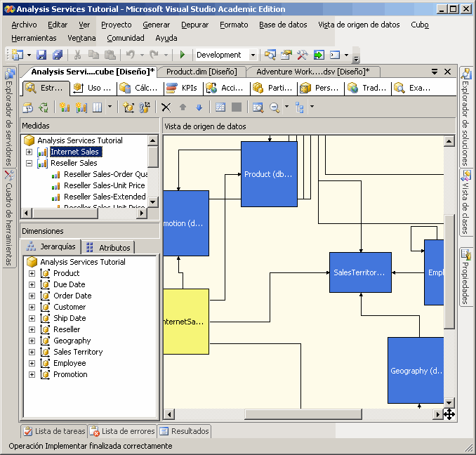The width and height of the screenshot is (476, 455).
Task: Open the Resultados panel
Action: pyautogui.click(x=184, y=431)
